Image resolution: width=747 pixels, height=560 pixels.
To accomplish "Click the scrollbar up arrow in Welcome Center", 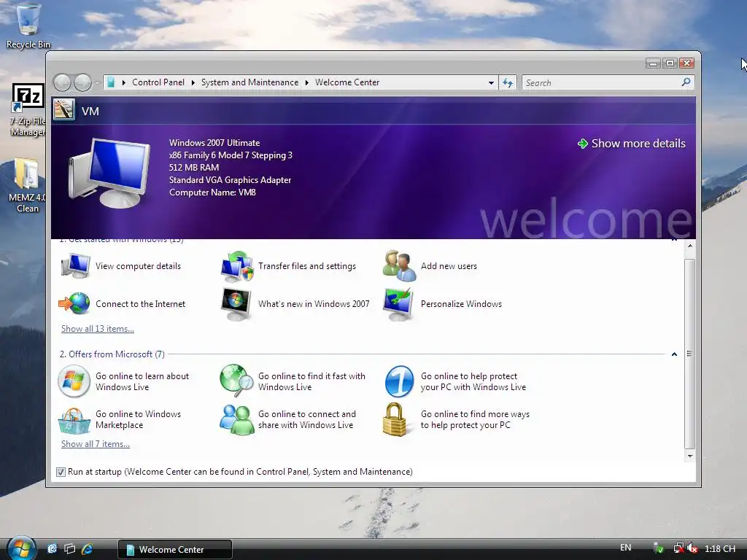I will click(690, 246).
